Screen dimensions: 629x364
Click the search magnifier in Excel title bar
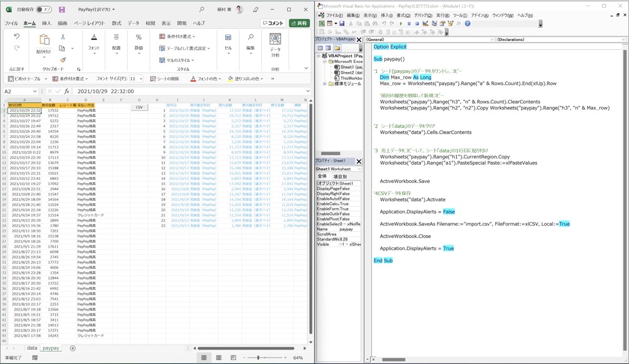click(x=202, y=9)
